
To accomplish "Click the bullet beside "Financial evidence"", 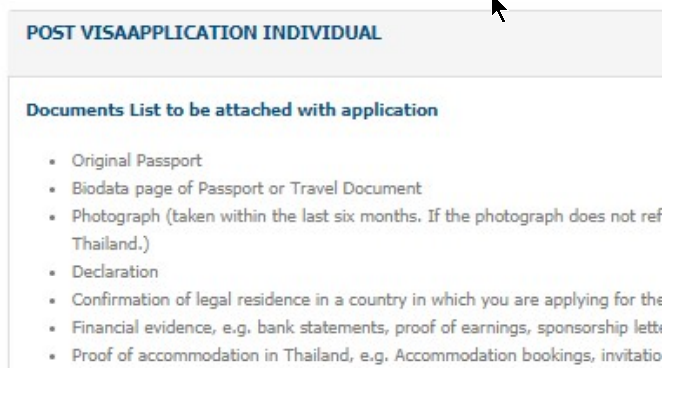I will [x=52, y=328].
